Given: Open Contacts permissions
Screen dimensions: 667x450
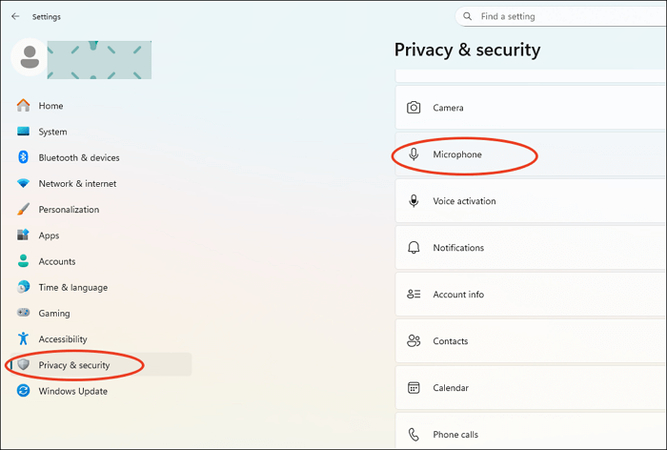Looking at the screenshot, I should (450, 341).
